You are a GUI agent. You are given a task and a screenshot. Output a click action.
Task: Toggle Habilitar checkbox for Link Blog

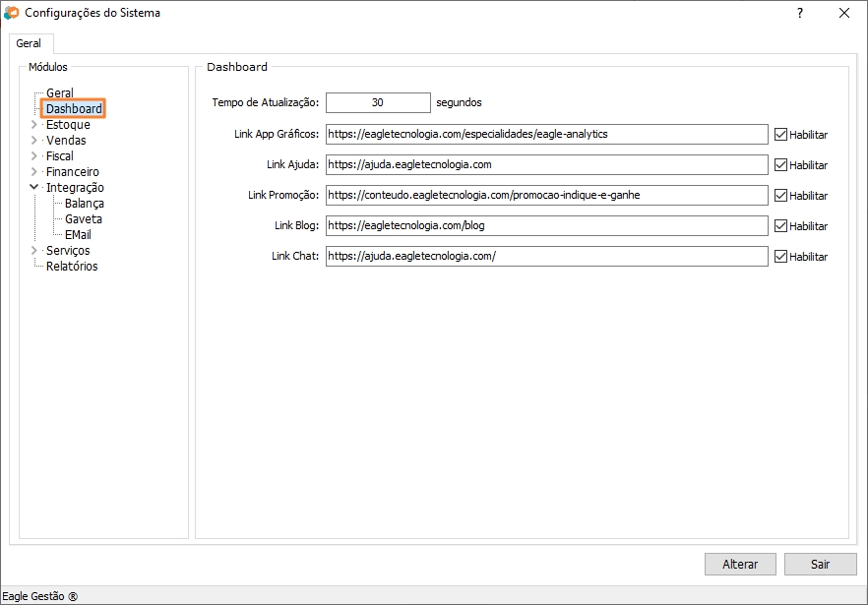point(781,226)
